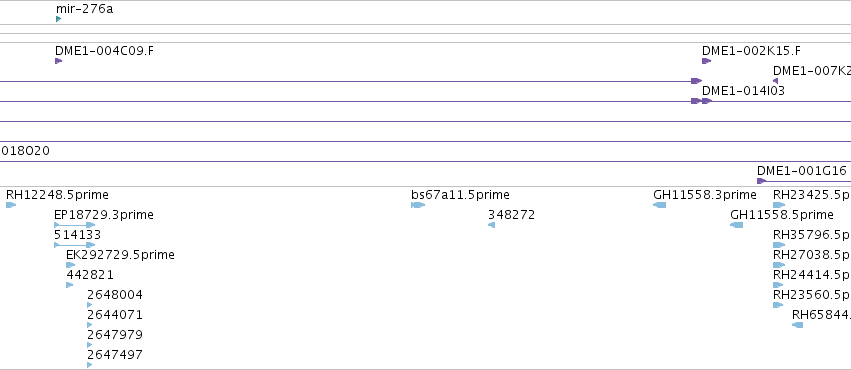Click the 442821 small blue arrow
This screenshot has height=370, width=851.
coord(69,285)
